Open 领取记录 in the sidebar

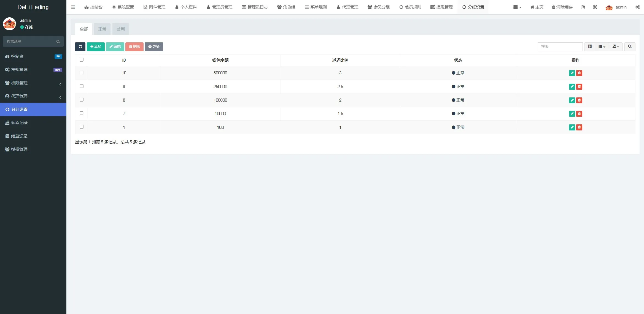(19, 123)
